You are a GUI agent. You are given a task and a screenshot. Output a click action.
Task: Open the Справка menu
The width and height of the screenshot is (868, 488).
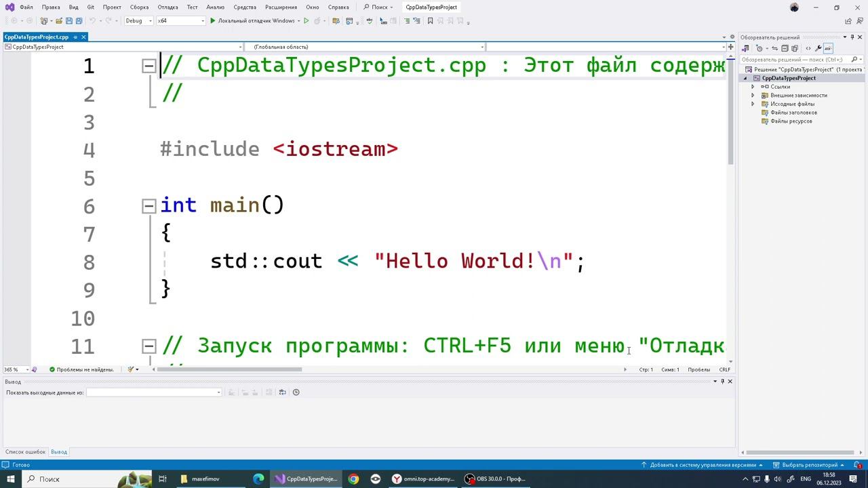tap(338, 7)
